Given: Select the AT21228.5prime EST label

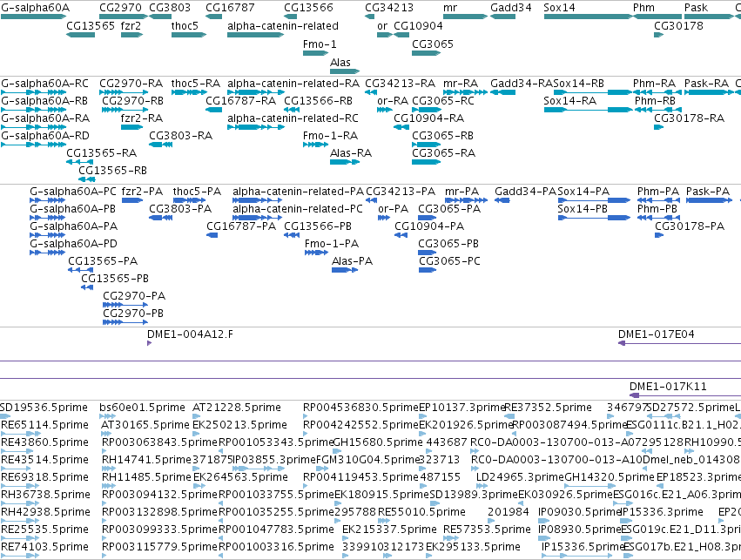Looking at the screenshot, I should [x=237, y=408].
